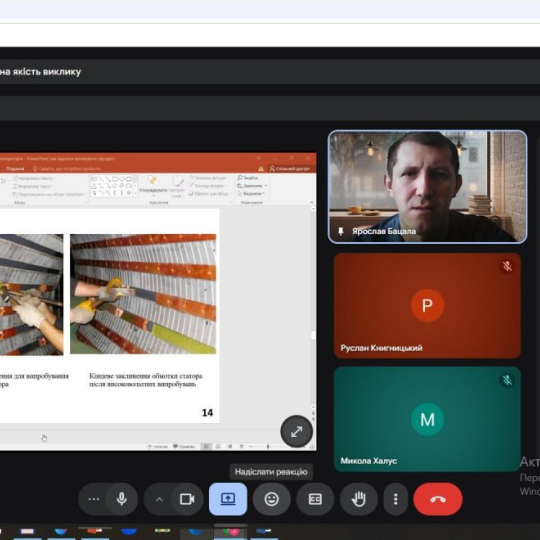
Task: Click the Share access button in PowerPoint
Action: pyautogui.click(x=290, y=168)
